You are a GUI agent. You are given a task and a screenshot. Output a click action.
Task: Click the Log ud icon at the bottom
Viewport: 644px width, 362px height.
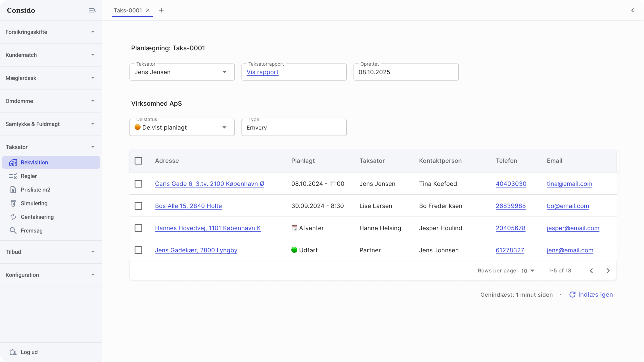[x=13, y=352]
